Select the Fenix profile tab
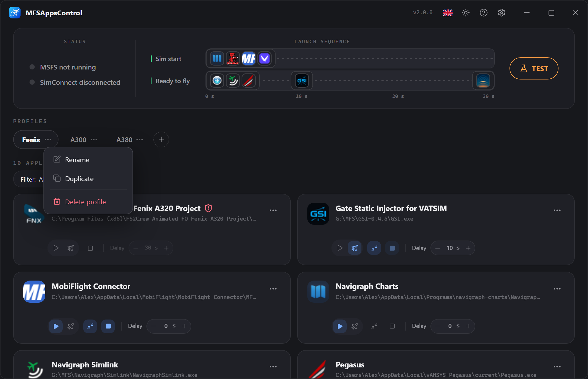Screen dimensions: 588x379 (x=31, y=140)
